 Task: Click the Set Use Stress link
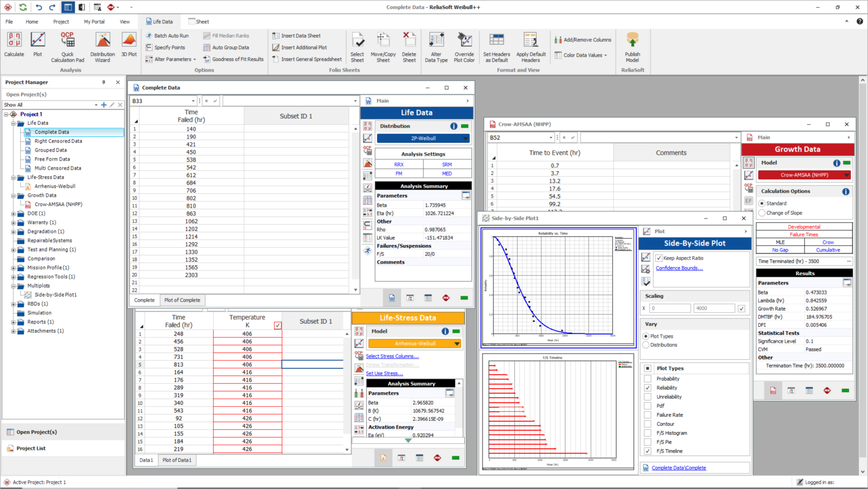[x=384, y=374]
